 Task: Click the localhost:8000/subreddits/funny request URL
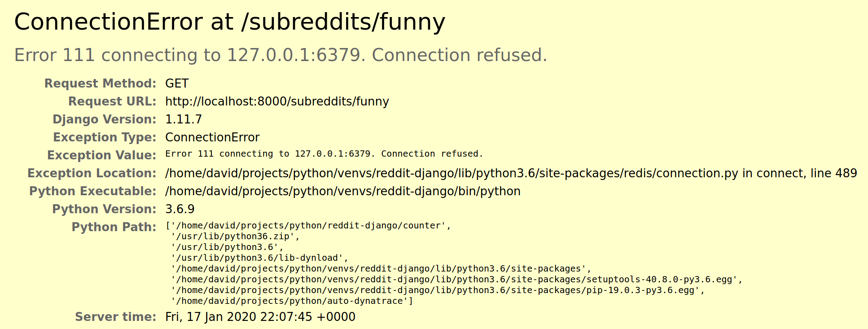[277, 101]
